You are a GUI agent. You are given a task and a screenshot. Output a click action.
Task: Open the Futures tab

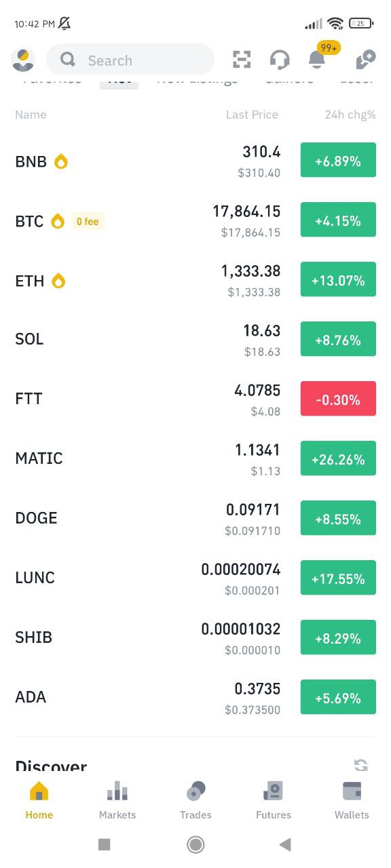[x=274, y=800]
